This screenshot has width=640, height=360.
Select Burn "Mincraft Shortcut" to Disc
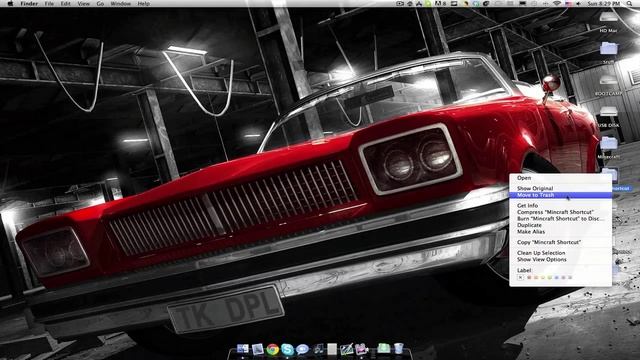coord(560,219)
